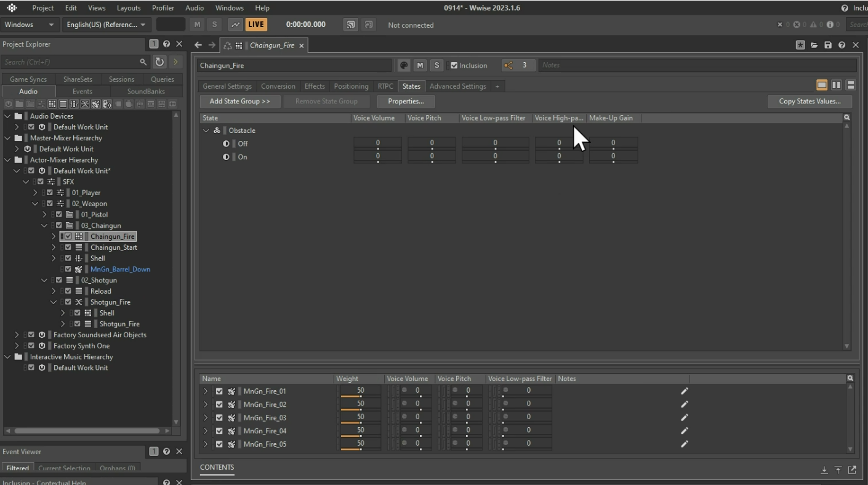Toggle the LIVE edit mode button
The height and width of the screenshot is (485, 868).
coord(256,25)
